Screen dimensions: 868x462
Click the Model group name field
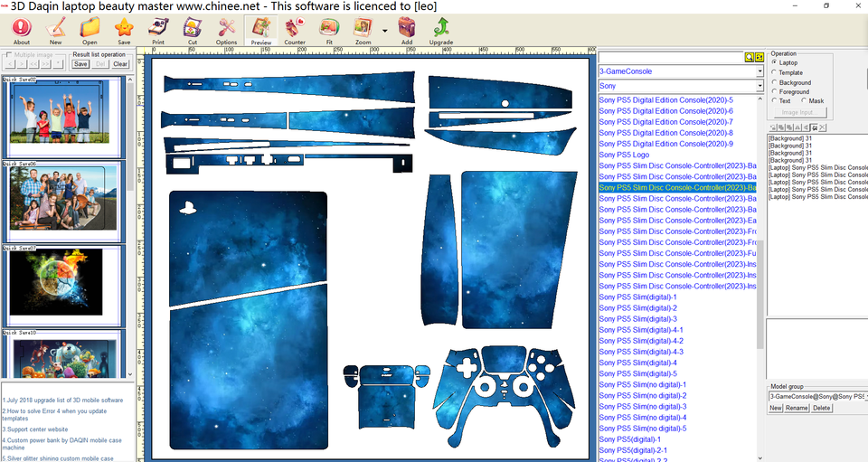pos(818,396)
